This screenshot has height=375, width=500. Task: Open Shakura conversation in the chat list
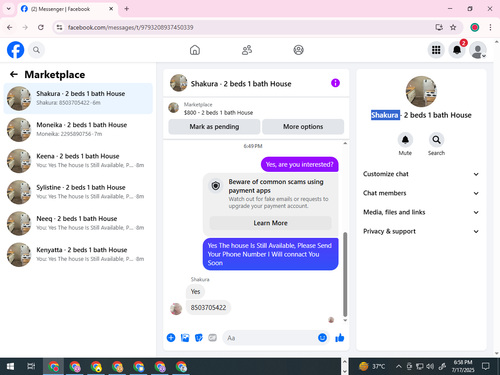click(x=78, y=98)
